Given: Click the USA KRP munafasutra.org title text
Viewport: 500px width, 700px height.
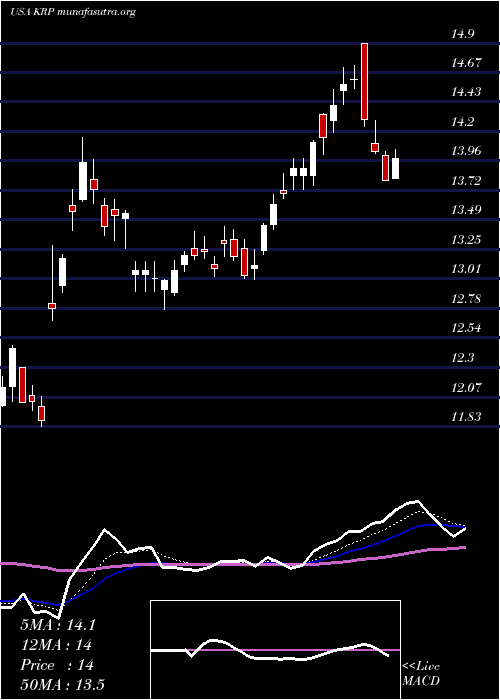Looking at the screenshot, I should pos(72,12).
